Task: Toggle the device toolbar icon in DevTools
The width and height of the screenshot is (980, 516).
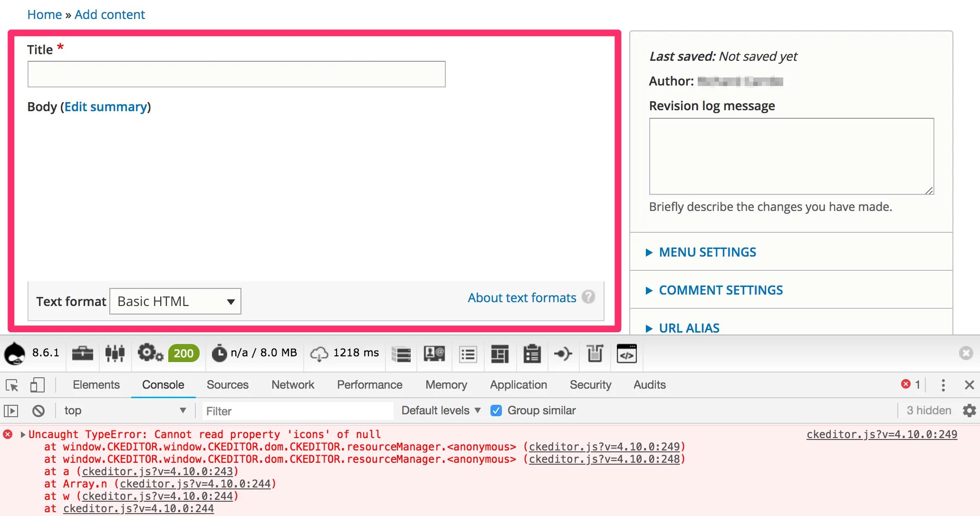Action: [37, 385]
